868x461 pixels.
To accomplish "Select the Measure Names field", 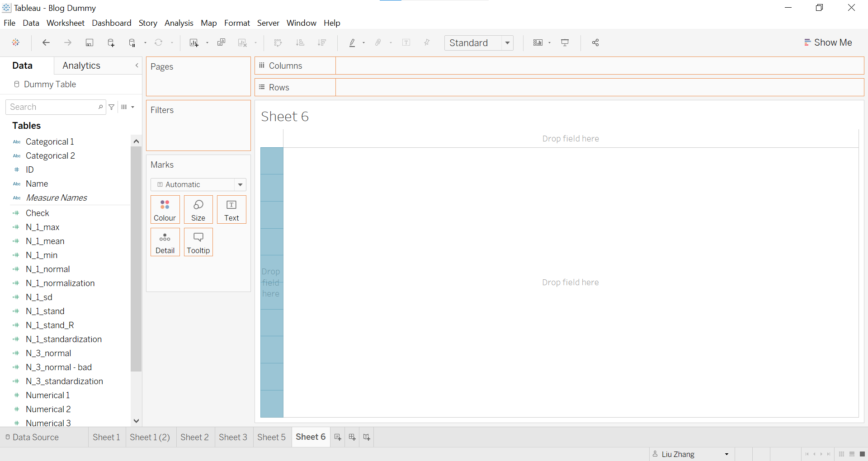I will [57, 198].
